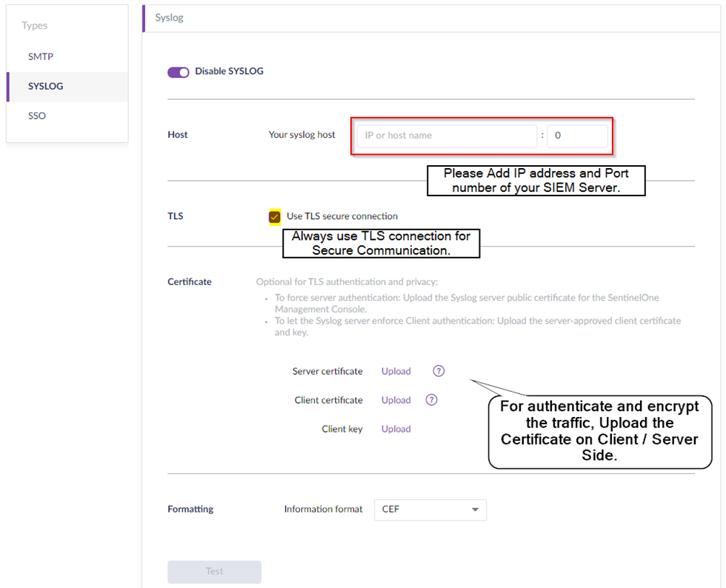Image resolution: width=726 pixels, height=588 pixels.
Task: Upload the Server certificate
Action: [396, 371]
